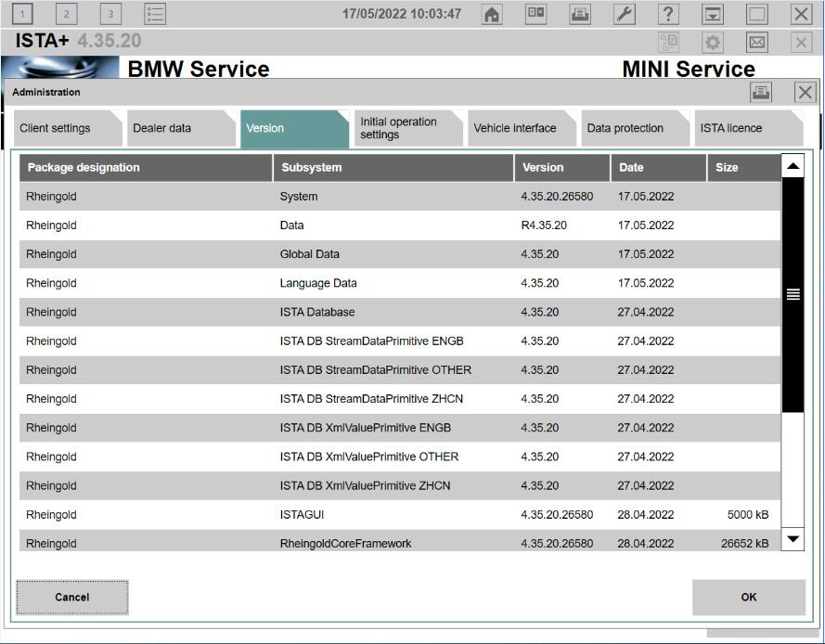The height and width of the screenshot is (644, 825).
Task: Select ISTA DB XmlValuePrimitive ZHCN row
Action: point(400,485)
